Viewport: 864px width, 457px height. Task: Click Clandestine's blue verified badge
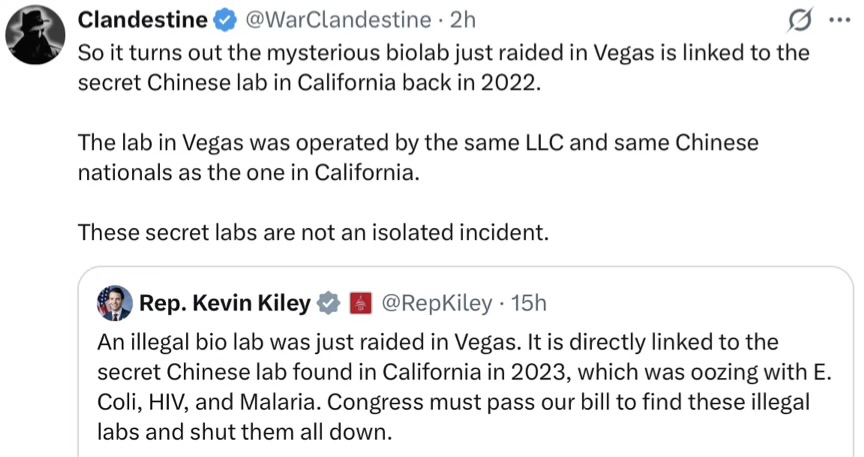point(225,19)
